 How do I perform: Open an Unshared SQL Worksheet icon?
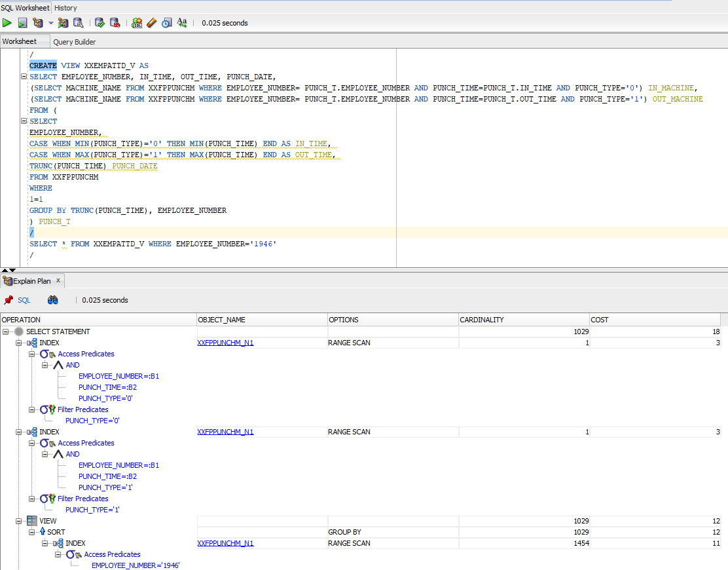pyautogui.click(x=136, y=23)
